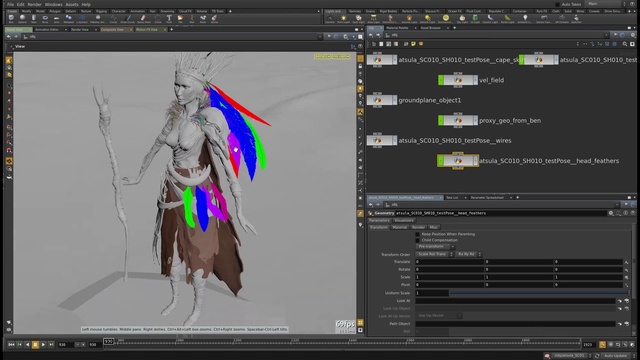Image resolution: width=640 pixels, height=360 pixels.
Task: Select the Metaball shelf tool
Action: pos(69,18)
